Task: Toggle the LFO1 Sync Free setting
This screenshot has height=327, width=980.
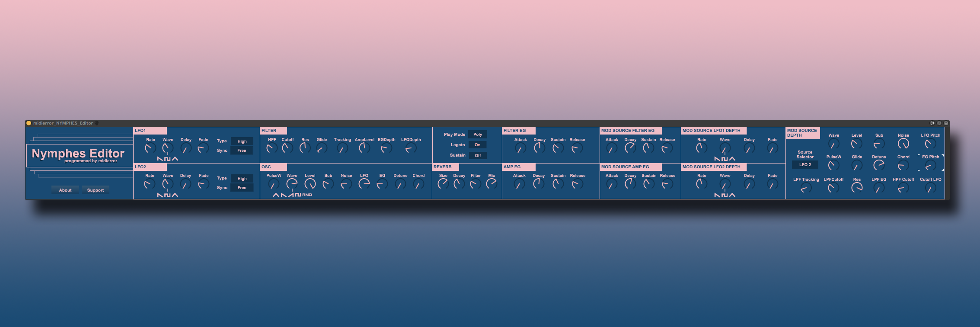Action: 242,151
